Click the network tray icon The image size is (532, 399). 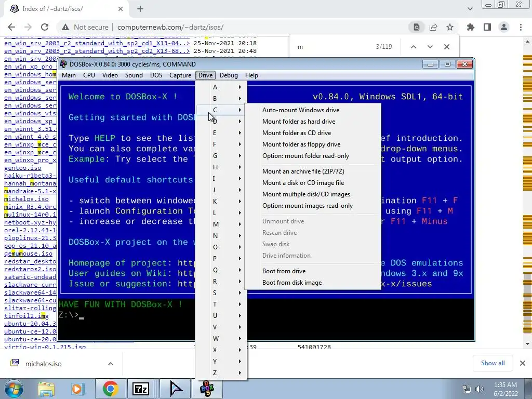[x=467, y=389]
